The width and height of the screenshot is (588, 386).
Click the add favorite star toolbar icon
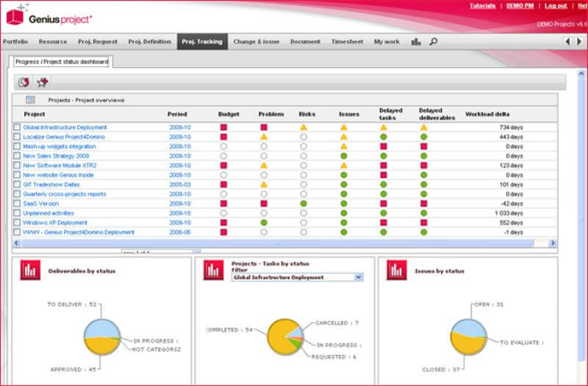(42, 82)
